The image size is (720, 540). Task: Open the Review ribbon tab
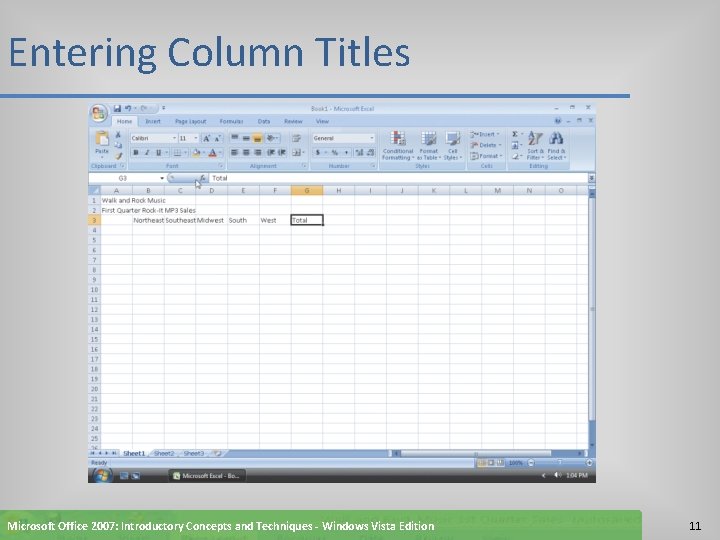pyautogui.click(x=293, y=121)
